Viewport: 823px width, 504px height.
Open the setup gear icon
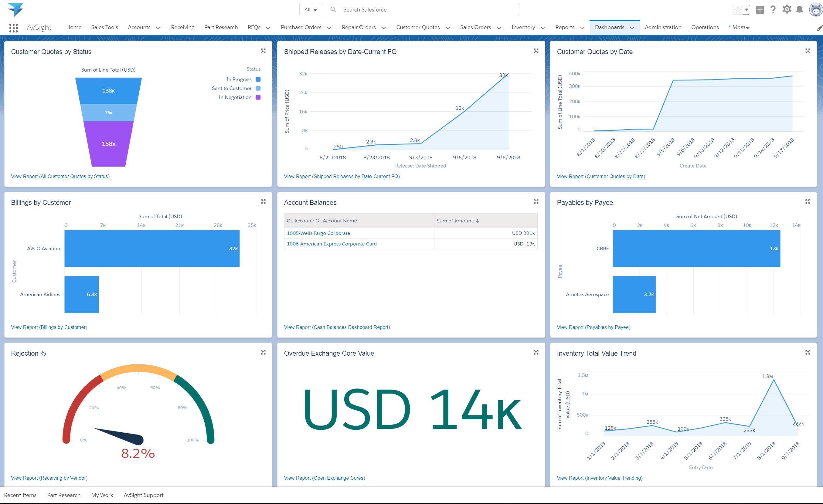[787, 9]
